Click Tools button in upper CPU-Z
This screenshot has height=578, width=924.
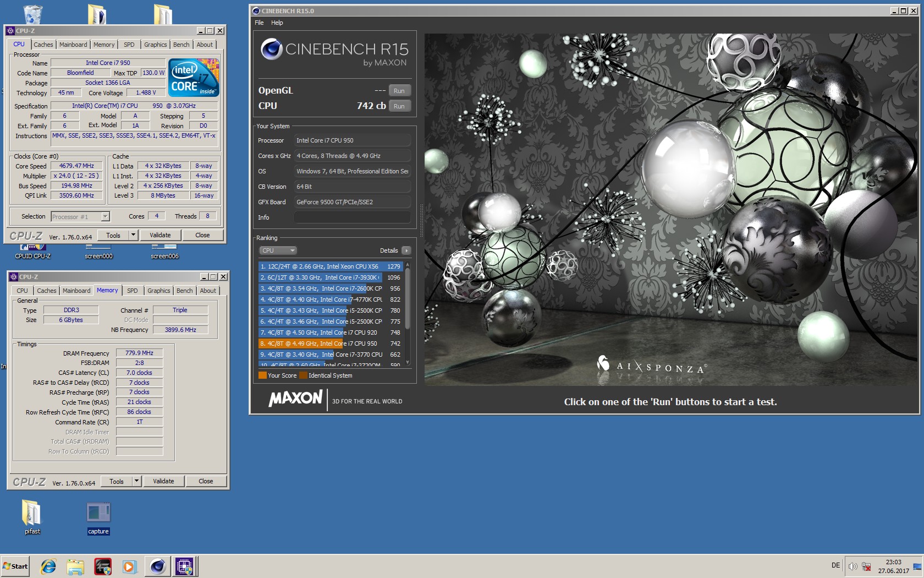[x=113, y=235]
